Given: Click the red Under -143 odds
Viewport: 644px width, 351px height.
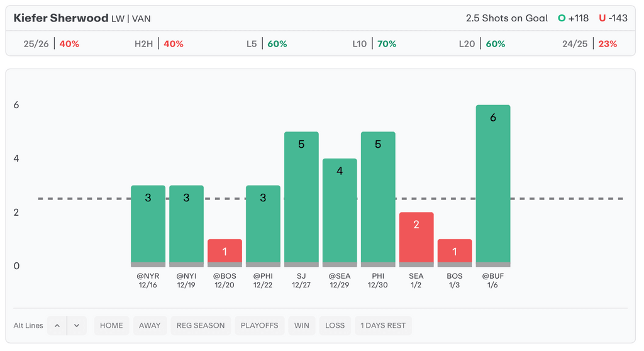Looking at the screenshot, I should coord(613,18).
